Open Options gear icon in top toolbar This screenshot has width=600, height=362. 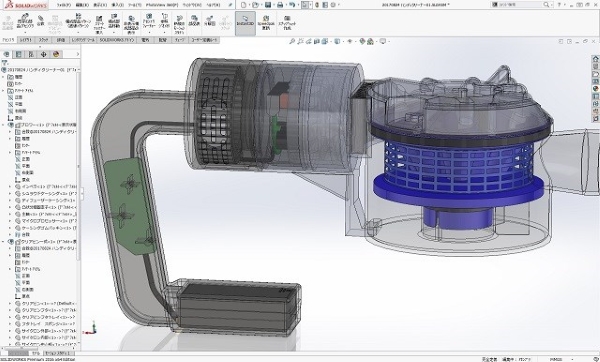[333, 5]
